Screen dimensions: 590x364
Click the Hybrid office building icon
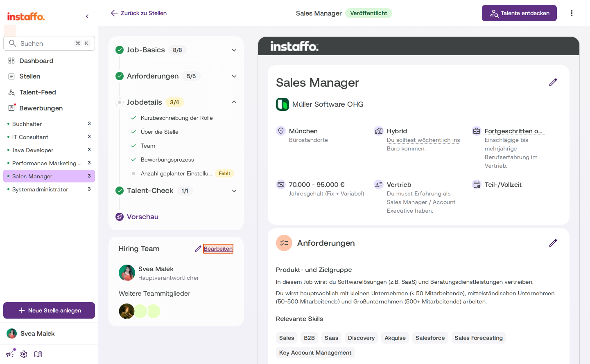click(379, 131)
